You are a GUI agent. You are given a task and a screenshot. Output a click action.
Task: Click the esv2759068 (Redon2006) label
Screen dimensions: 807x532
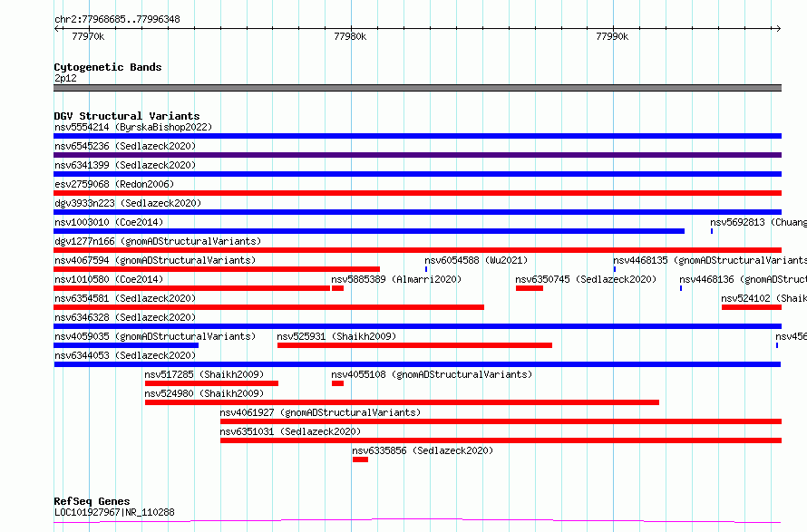[114, 184]
